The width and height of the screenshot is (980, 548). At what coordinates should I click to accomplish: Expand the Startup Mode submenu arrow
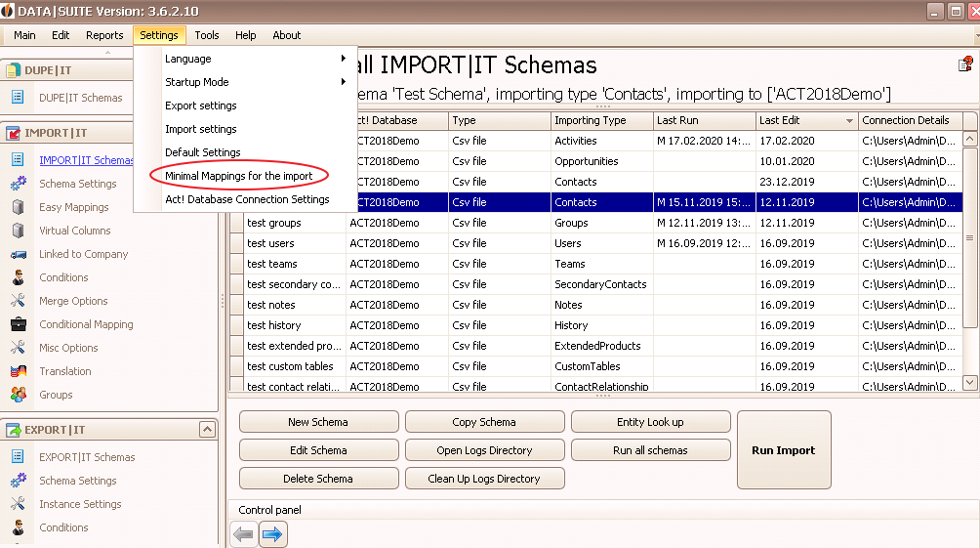tap(344, 82)
